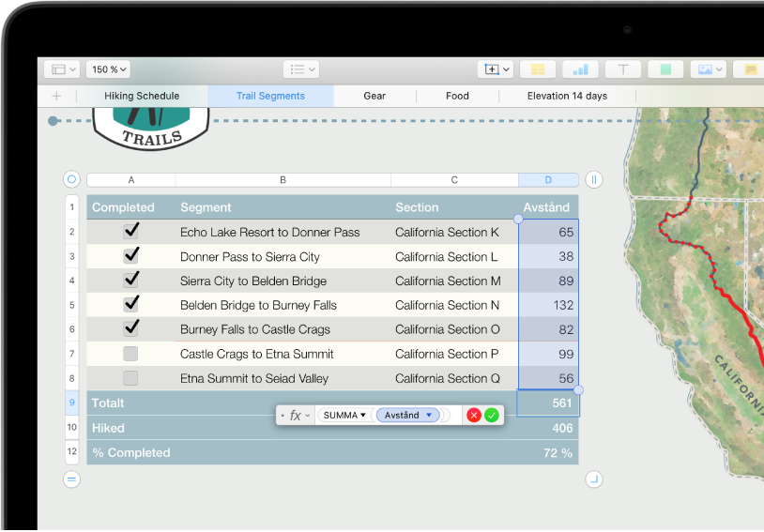Cancel the formula with red X
The height and width of the screenshot is (532, 764).
click(474, 415)
